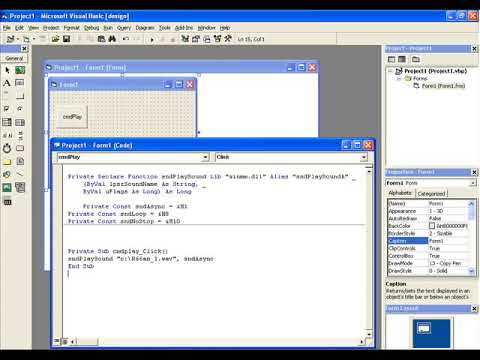Select the Image control in the toolbox
Screen dimensions: 480x360
(7, 187)
